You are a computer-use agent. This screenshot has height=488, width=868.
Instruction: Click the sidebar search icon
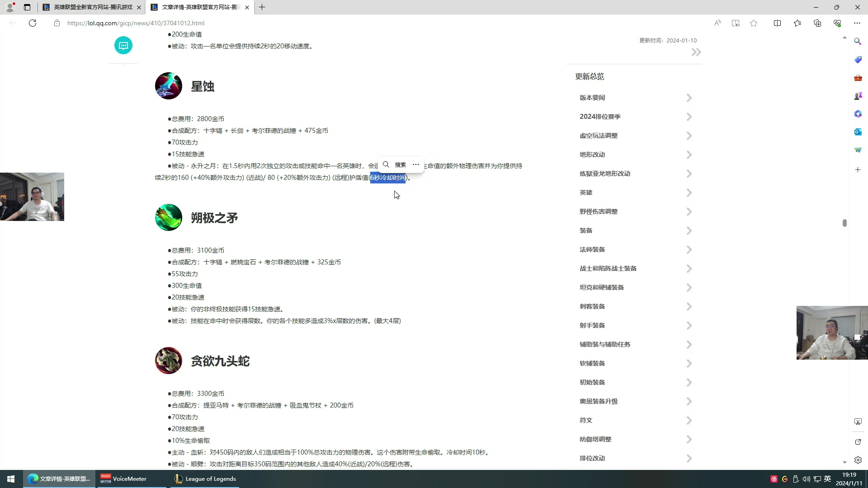click(858, 42)
